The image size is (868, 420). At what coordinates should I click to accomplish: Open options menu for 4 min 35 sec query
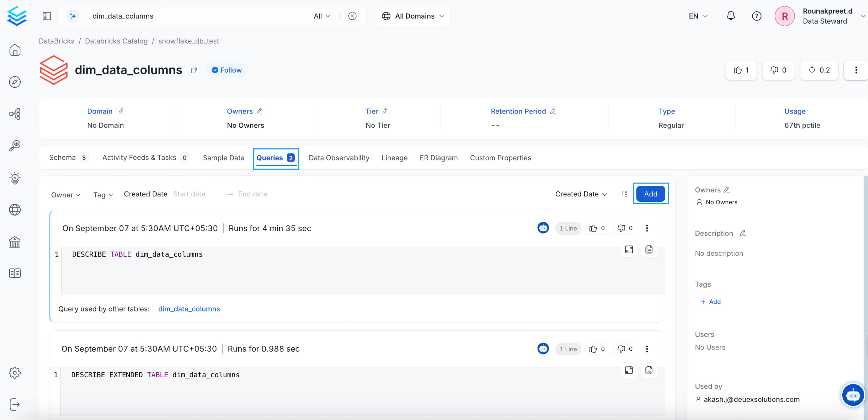647,228
